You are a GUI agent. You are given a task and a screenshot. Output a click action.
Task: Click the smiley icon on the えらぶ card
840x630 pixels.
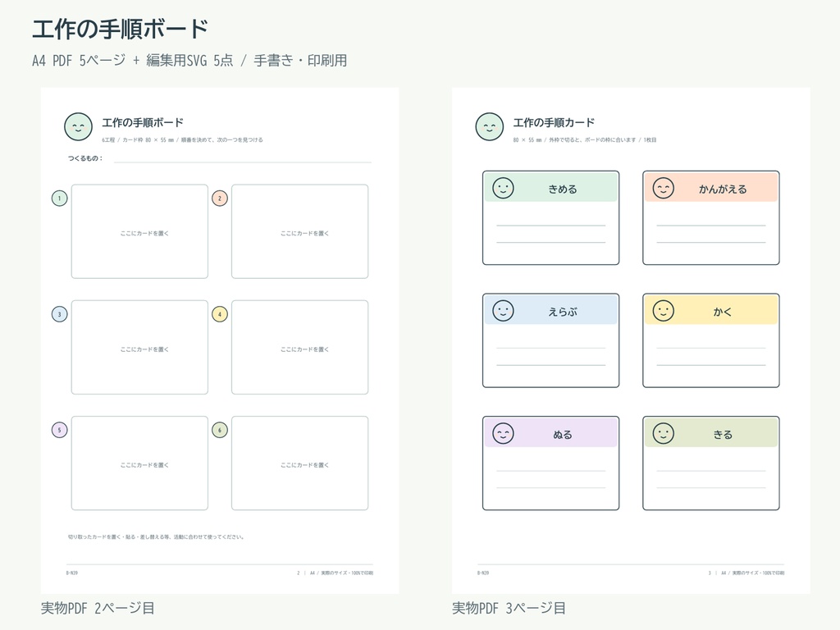tap(503, 311)
